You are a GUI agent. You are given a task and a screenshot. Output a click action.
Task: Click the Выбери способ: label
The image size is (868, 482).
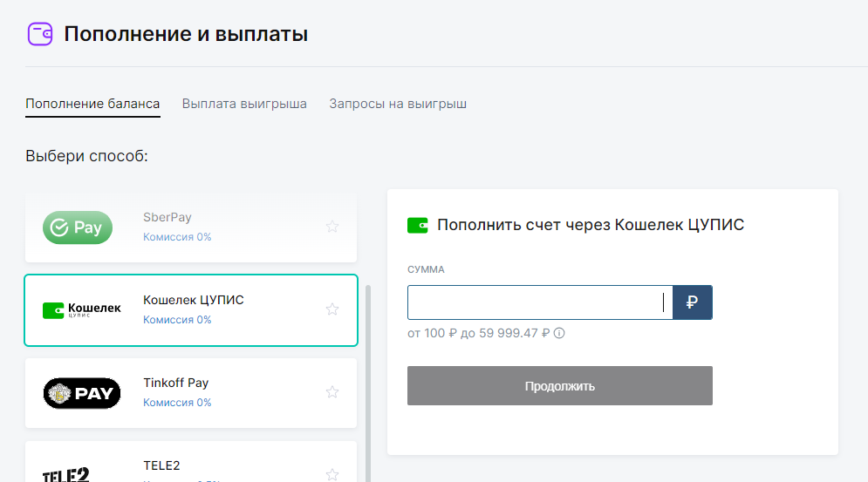click(x=87, y=156)
